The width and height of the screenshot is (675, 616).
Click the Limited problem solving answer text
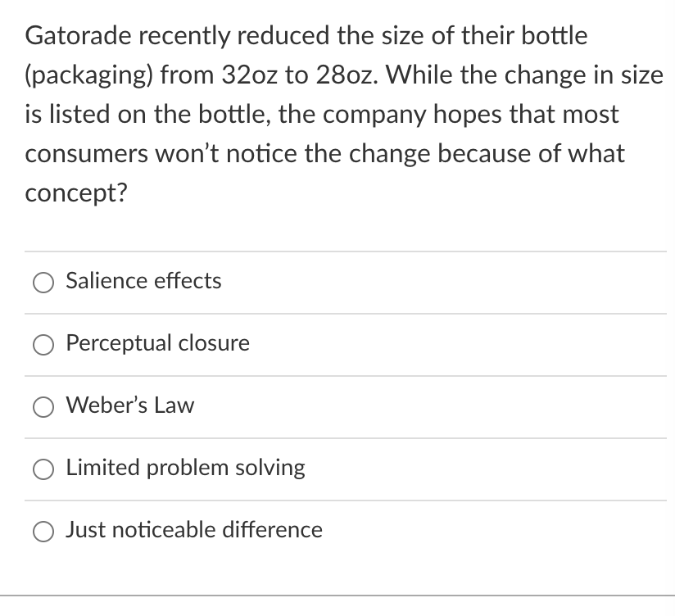(185, 468)
